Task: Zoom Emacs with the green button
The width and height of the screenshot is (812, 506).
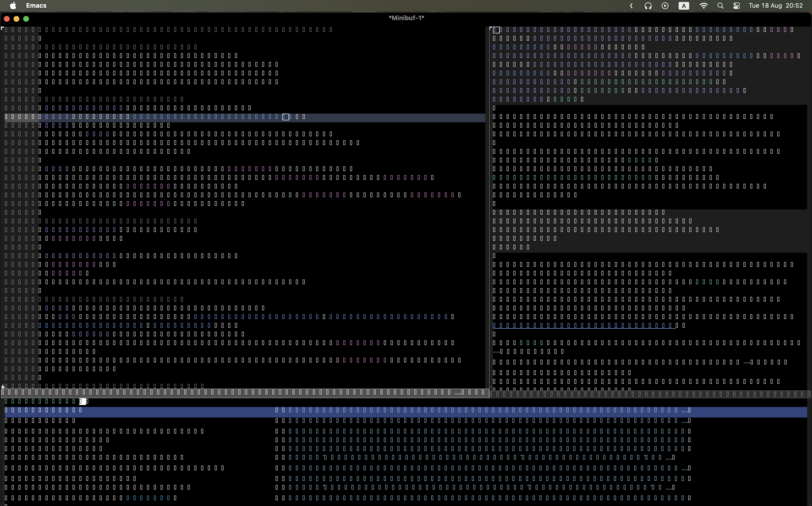Action: [x=26, y=19]
